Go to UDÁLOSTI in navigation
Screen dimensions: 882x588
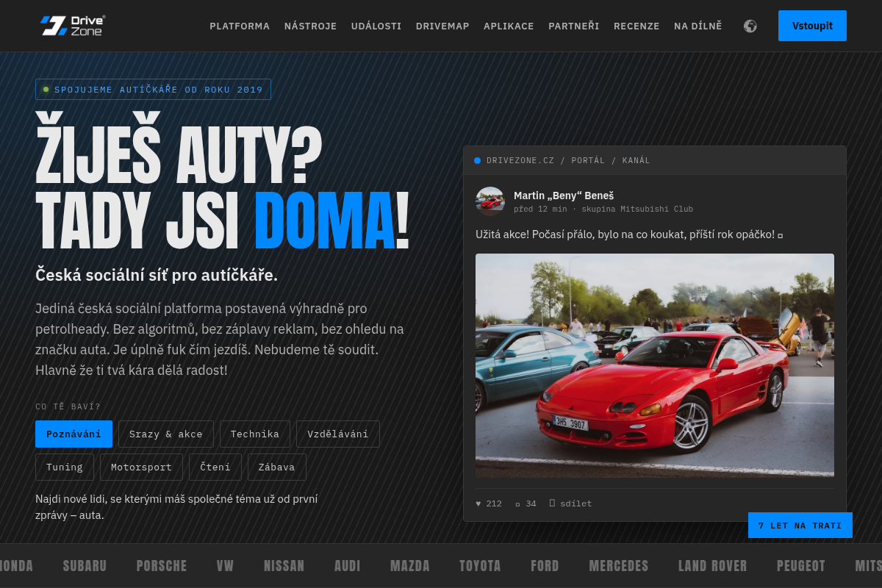click(376, 26)
